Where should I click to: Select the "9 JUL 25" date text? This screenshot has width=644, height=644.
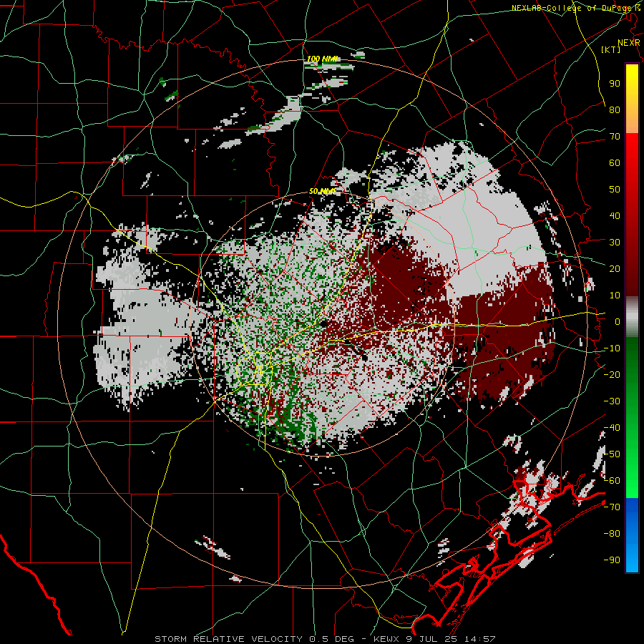click(x=431, y=639)
